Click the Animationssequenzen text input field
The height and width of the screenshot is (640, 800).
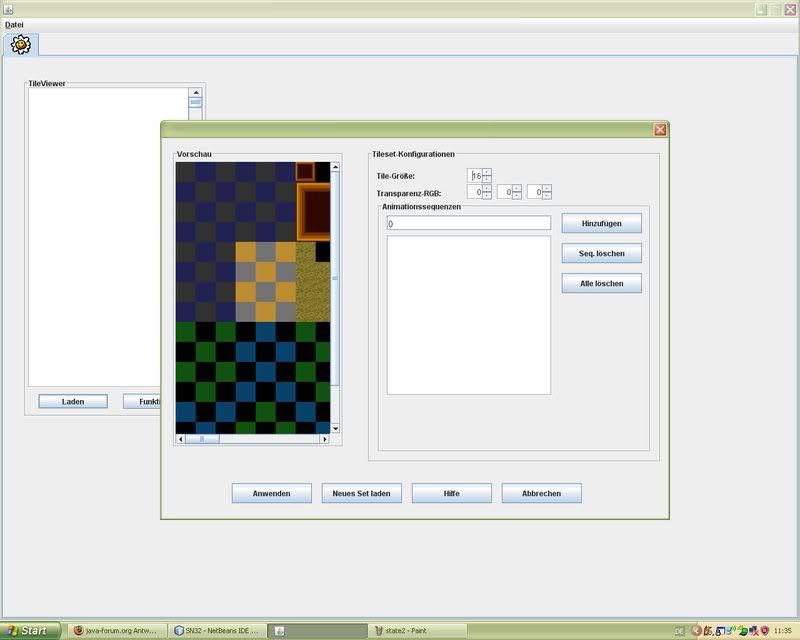(x=468, y=224)
